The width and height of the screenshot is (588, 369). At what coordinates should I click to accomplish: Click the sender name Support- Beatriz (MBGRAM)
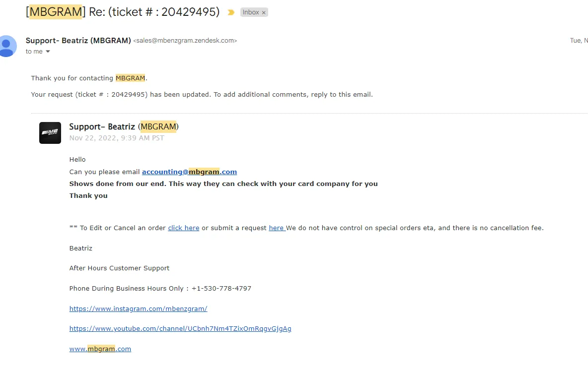(x=78, y=41)
